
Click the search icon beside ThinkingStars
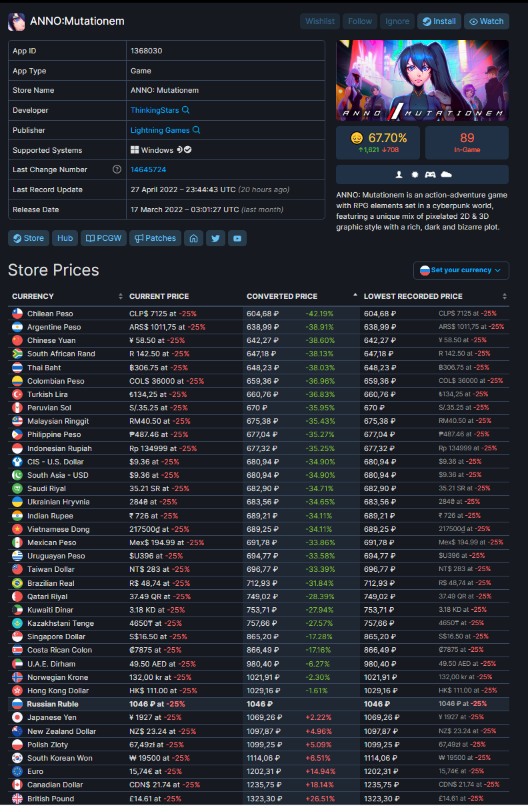tap(186, 110)
